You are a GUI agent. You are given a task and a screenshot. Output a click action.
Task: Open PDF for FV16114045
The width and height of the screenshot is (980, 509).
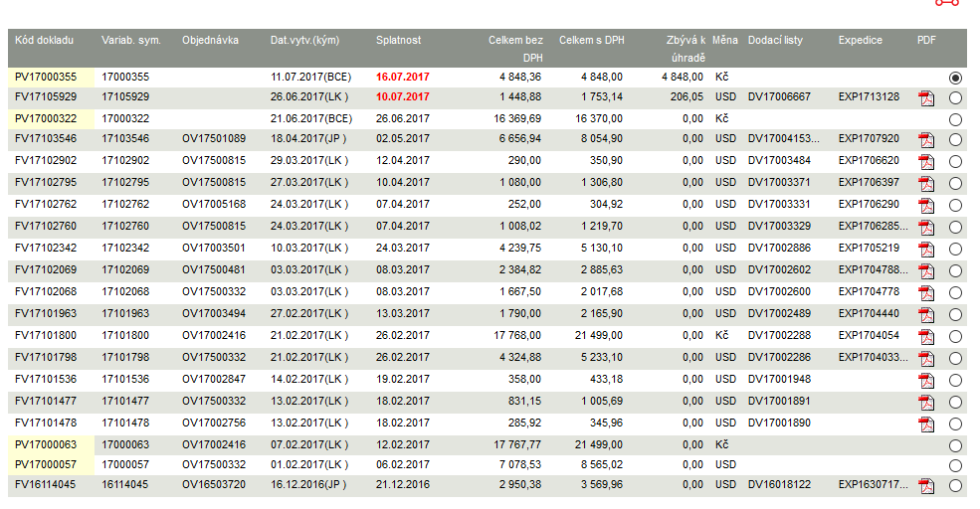pos(926,486)
